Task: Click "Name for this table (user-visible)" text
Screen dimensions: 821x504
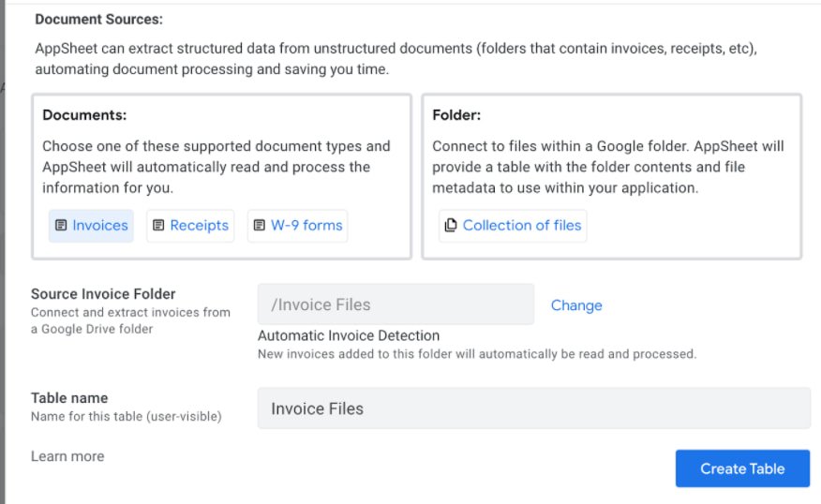Action: 127,417
